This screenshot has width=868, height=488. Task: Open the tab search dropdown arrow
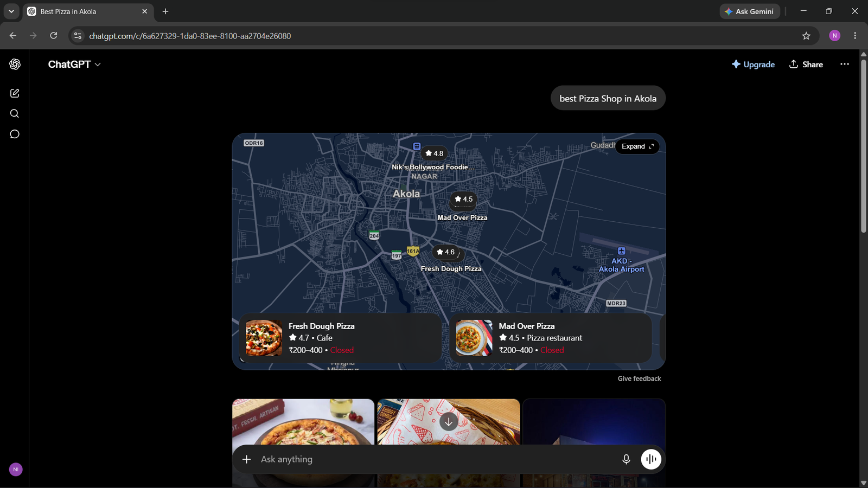click(11, 11)
